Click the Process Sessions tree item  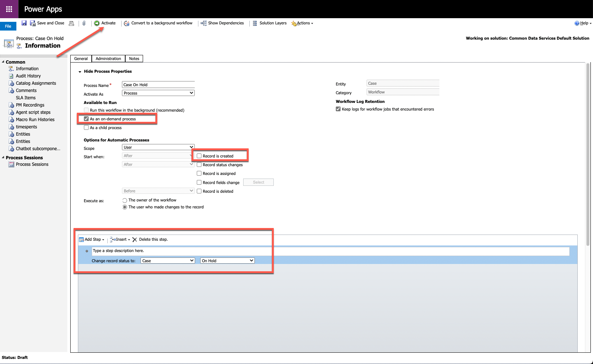pos(32,164)
